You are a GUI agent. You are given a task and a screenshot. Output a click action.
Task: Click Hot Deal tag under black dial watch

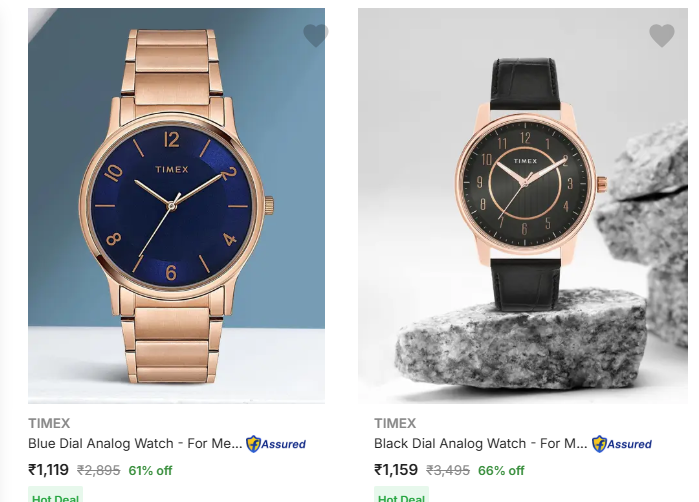(401, 495)
